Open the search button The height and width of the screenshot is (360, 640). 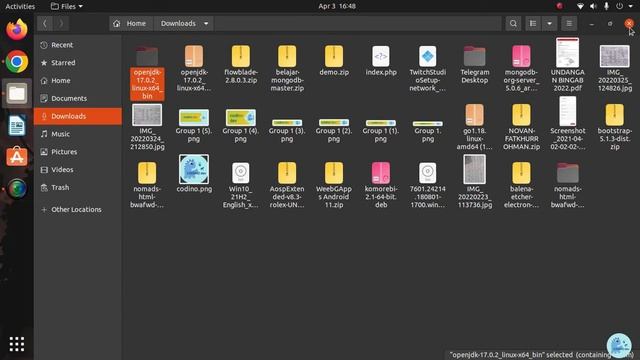click(x=513, y=24)
